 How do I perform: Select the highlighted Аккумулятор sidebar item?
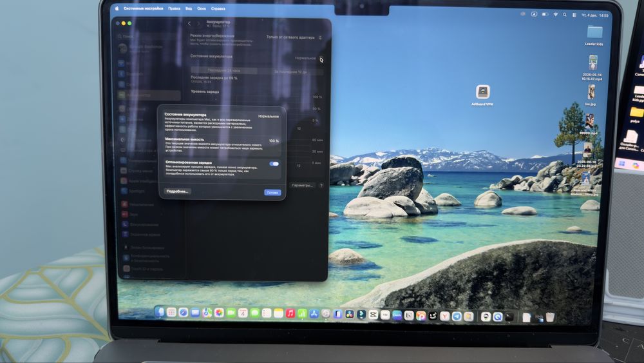[149, 95]
